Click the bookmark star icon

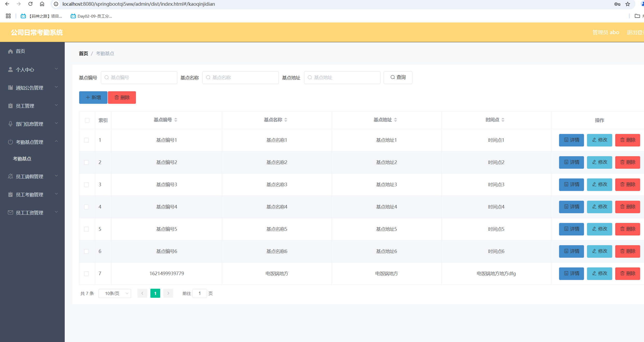[628, 4]
